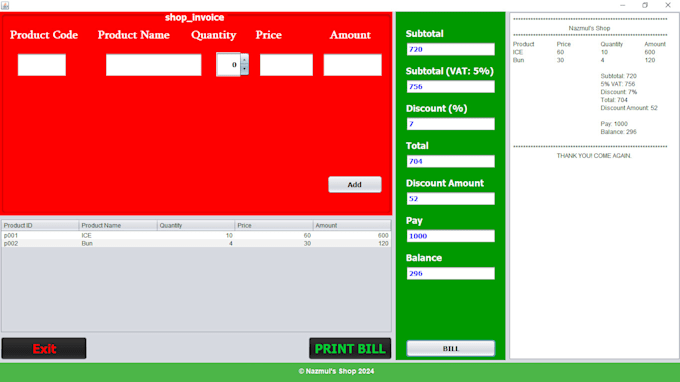
Task: Click the Pay field showing 1000
Action: click(x=451, y=236)
